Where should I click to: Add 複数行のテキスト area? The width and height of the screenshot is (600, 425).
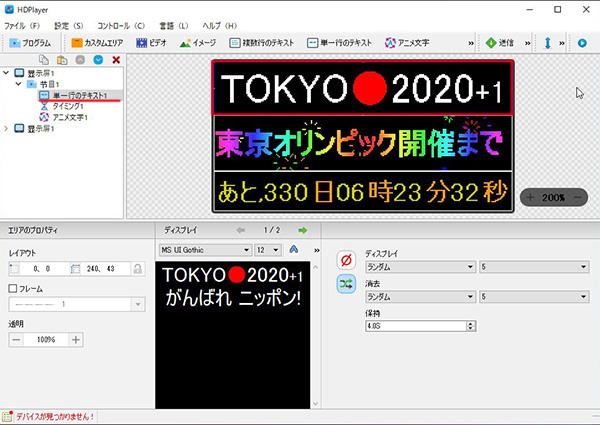[262, 43]
